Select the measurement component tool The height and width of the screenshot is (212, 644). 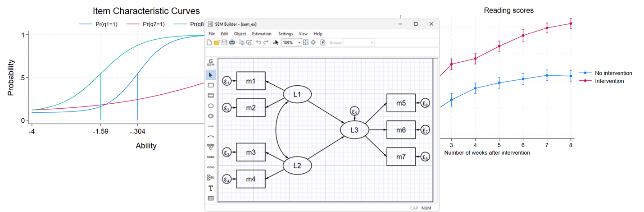[x=210, y=147]
